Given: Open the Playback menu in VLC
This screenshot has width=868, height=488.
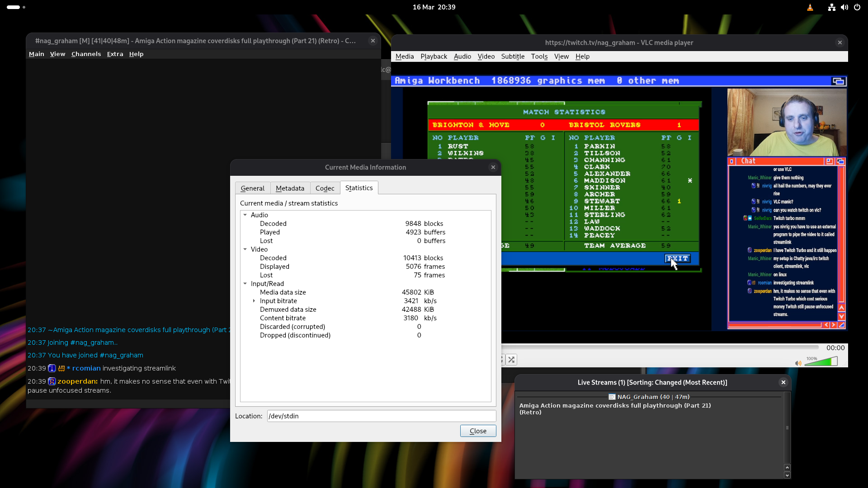Looking at the screenshot, I should 434,56.
